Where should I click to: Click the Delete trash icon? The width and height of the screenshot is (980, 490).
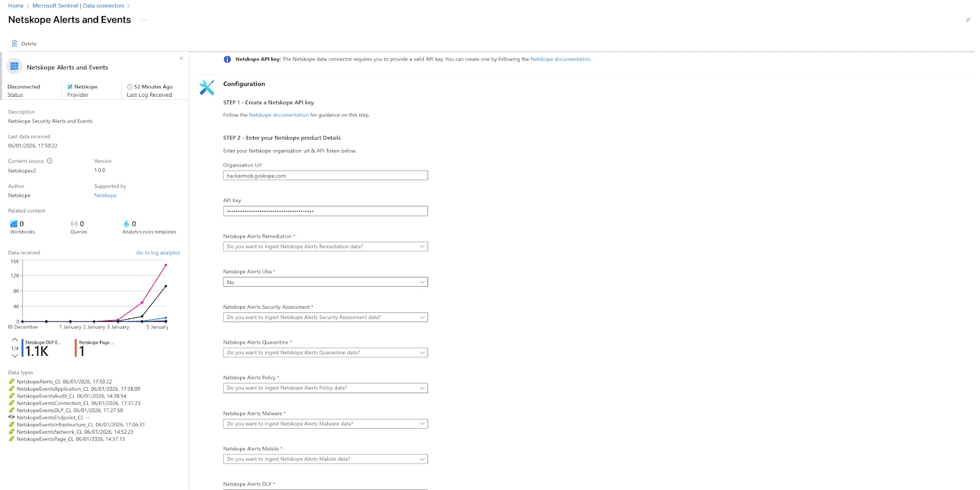[x=15, y=43]
